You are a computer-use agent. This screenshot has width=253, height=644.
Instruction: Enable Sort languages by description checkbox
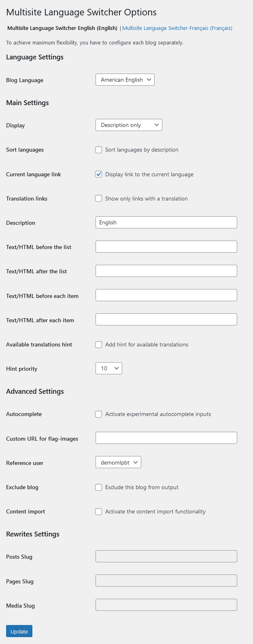99,150
